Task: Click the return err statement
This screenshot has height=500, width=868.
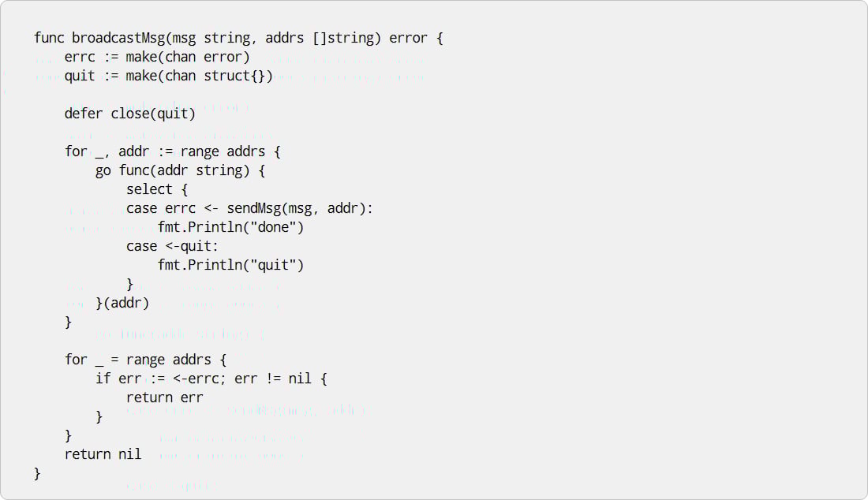Action: (x=165, y=397)
